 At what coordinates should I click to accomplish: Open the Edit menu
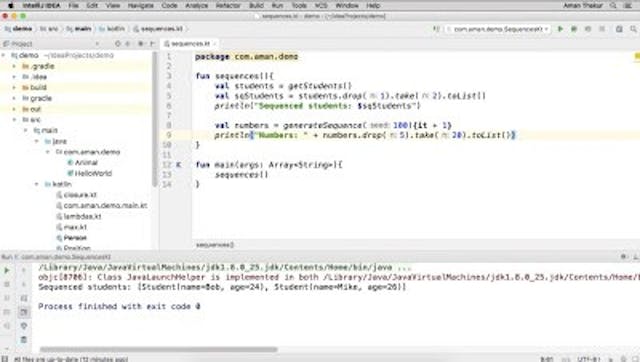[92, 6]
